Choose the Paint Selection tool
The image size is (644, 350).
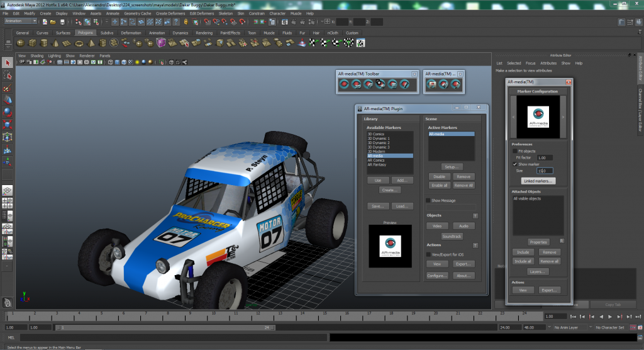coord(8,87)
